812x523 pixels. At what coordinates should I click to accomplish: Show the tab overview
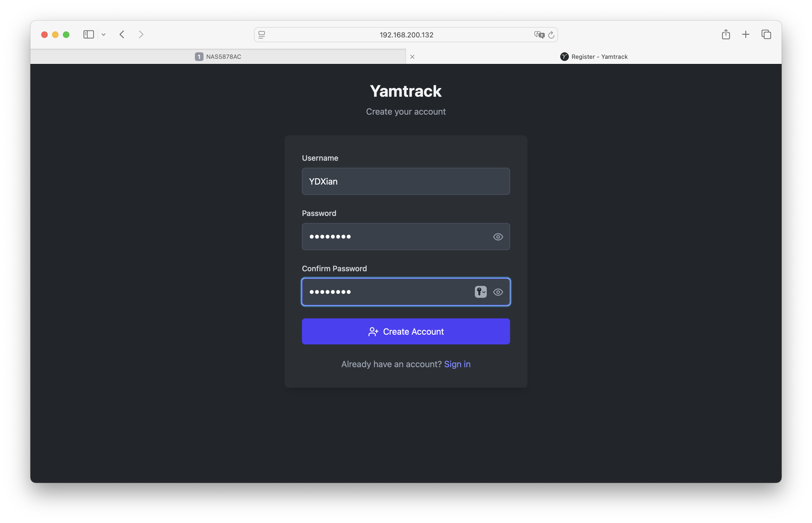tap(766, 34)
